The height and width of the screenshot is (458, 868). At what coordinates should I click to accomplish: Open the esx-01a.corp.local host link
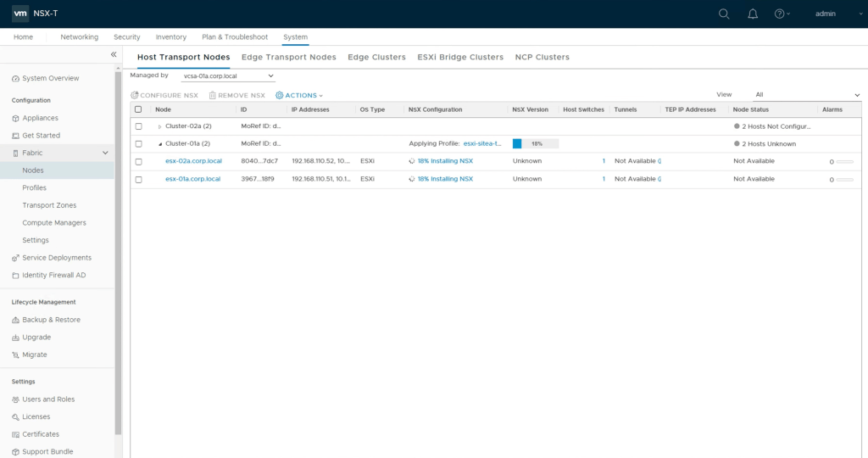click(192, 179)
